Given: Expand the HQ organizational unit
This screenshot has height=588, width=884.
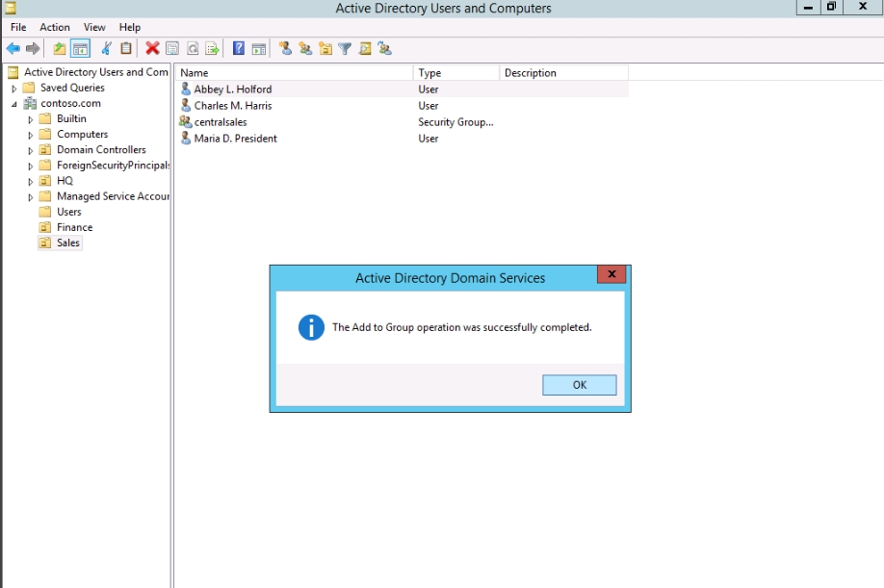Looking at the screenshot, I should click(31, 181).
